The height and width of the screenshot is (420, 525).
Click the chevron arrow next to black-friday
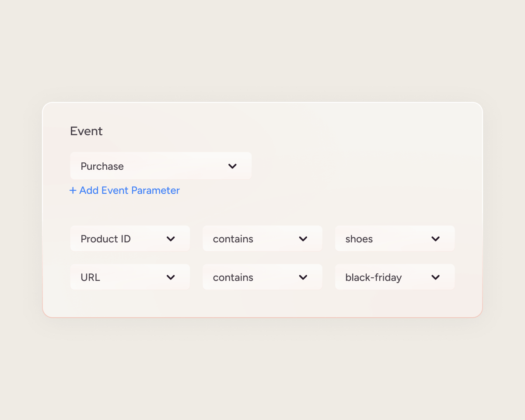tap(435, 277)
